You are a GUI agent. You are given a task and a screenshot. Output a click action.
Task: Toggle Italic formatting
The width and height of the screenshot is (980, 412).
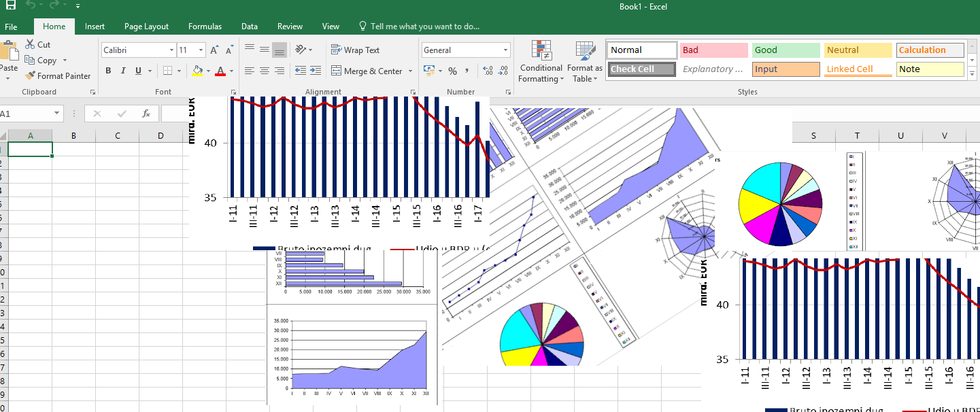[x=123, y=71]
